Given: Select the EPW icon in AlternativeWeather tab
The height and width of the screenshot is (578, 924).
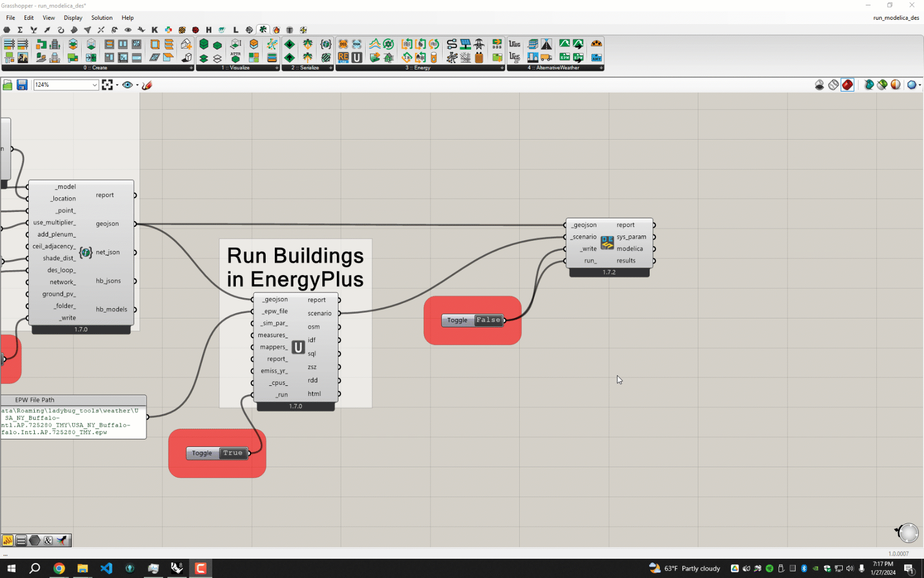Looking at the screenshot, I should click(x=565, y=57).
